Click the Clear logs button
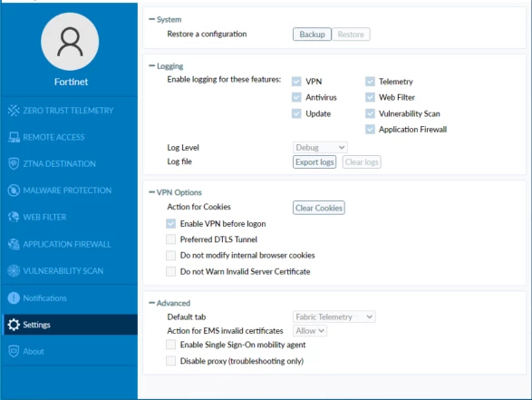This screenshot has width=532, height=400. [x=362, y=162]
